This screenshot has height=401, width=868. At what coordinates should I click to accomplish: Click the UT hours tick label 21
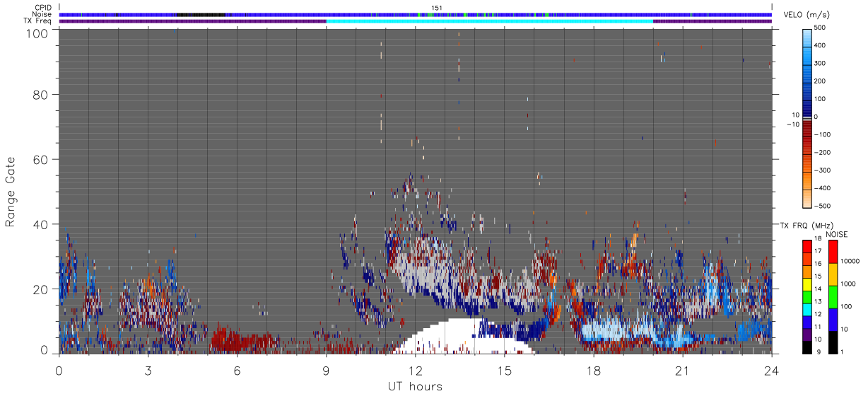tap(683, 371)
